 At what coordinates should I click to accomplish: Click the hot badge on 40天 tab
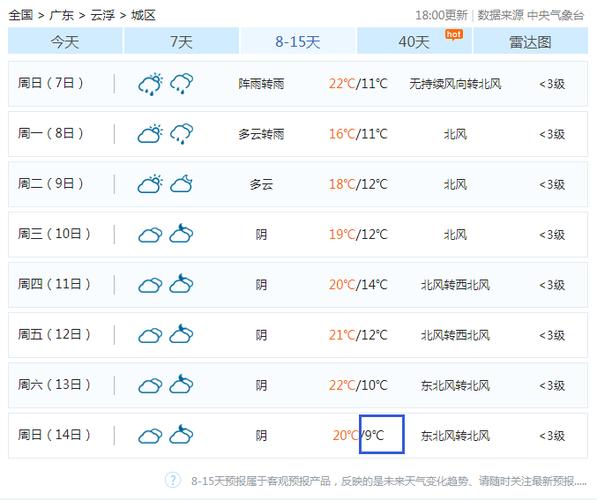[454, 35]
